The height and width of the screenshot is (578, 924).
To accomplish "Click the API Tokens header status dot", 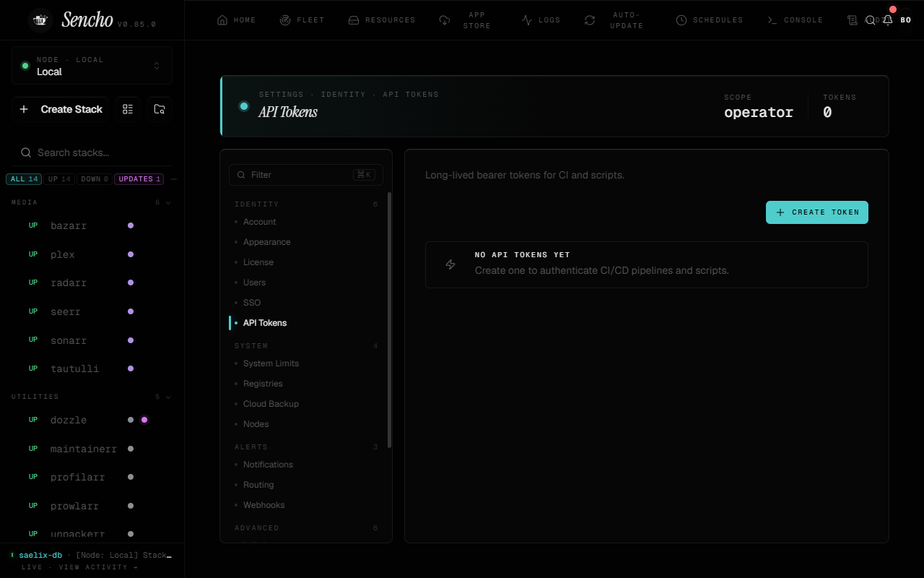I will pos(244,106).
